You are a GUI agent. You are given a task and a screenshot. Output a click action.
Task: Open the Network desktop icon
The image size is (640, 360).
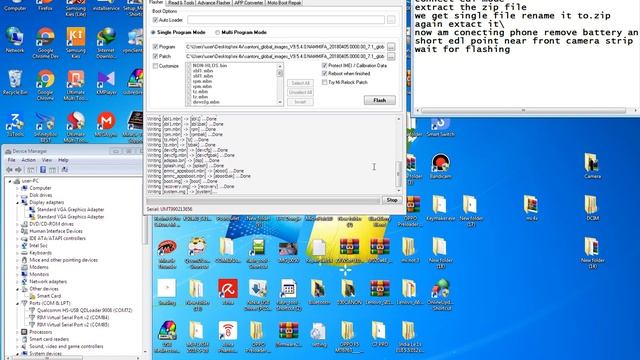[15, 40]
